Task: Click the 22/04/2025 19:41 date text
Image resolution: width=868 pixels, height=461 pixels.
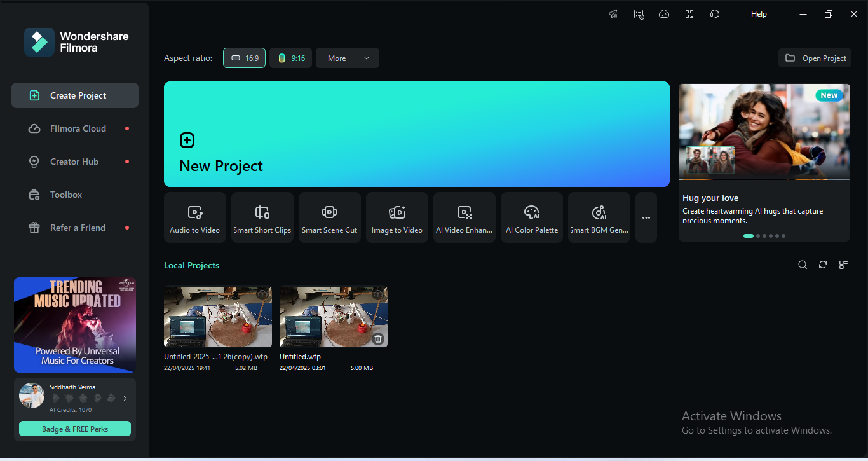Action: click(x=187, y=368)
